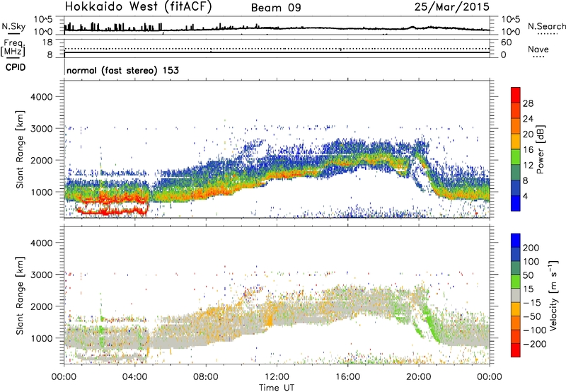
Task: Click the '16' power colorbar label
Action: (528, 150)
